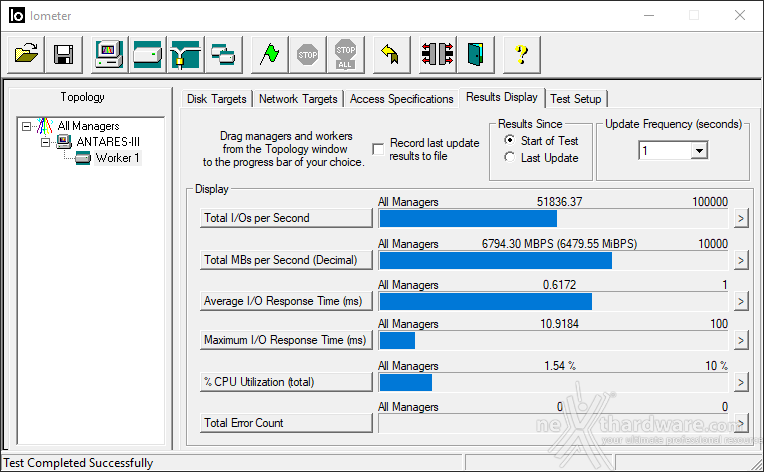Select All Managers in Topology tree
Viewport: 764px width, 472px height.
tap(88, 126)
